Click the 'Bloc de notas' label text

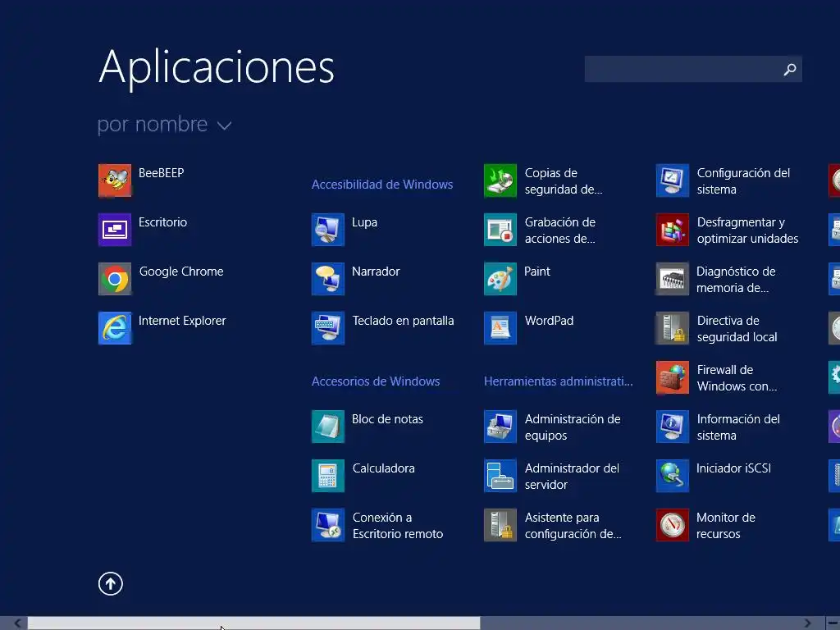(x=387, y=419)
